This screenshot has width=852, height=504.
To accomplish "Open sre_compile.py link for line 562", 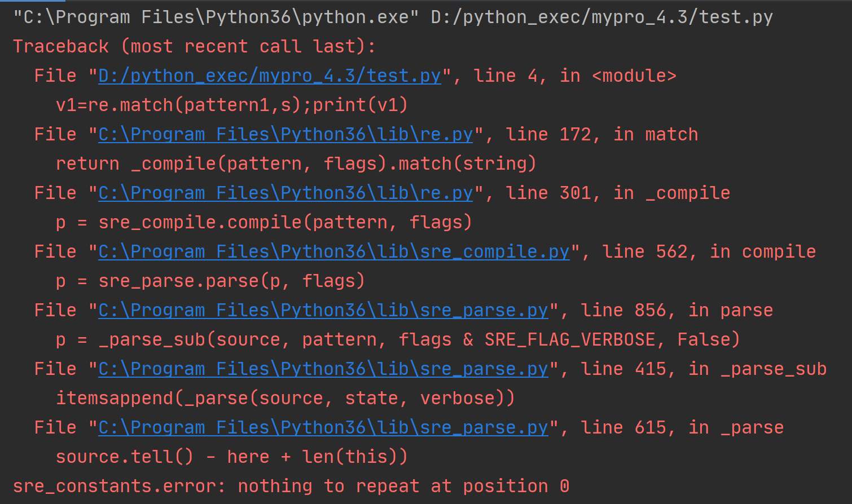I will 334,251.
